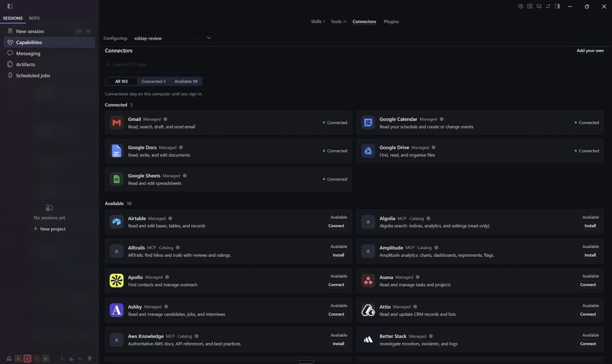Switch to the Skills tab
This screenshot has height=364, width=612.
(318, 21)
